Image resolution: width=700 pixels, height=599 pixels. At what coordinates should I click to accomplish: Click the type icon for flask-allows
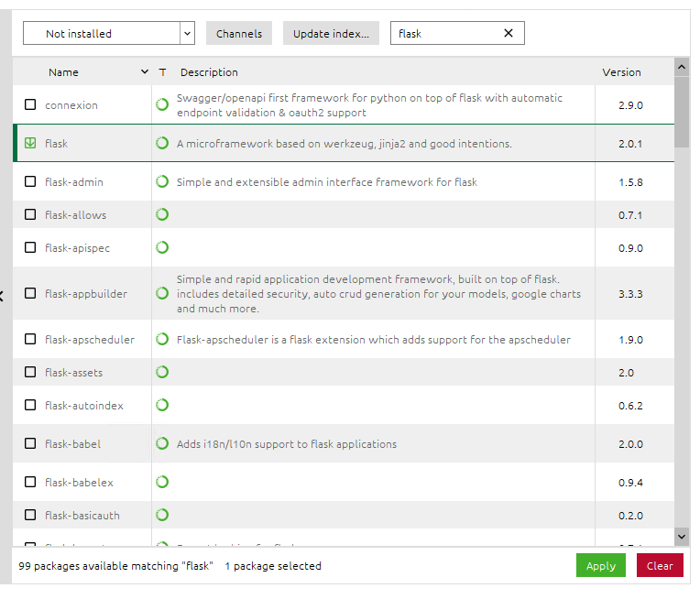162,214
